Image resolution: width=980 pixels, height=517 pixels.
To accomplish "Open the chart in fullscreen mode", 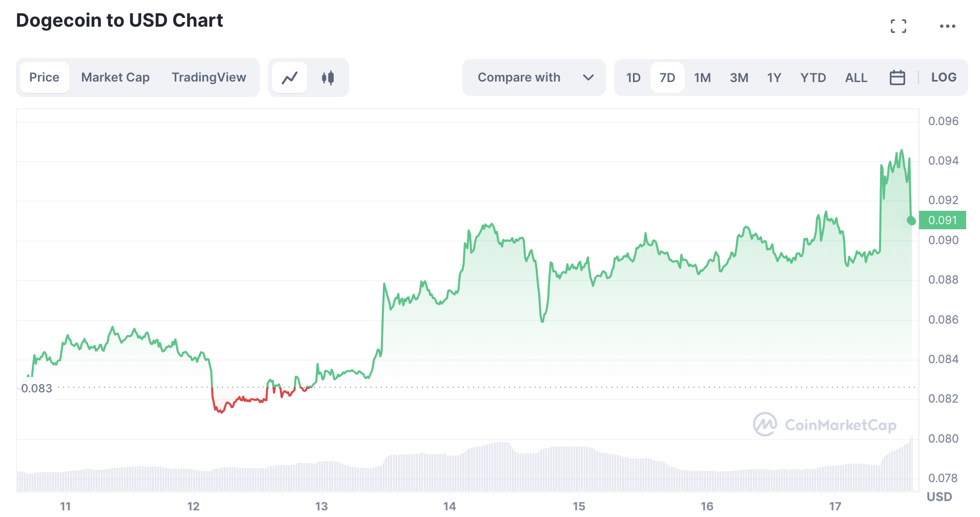I will tap(898, 26).
